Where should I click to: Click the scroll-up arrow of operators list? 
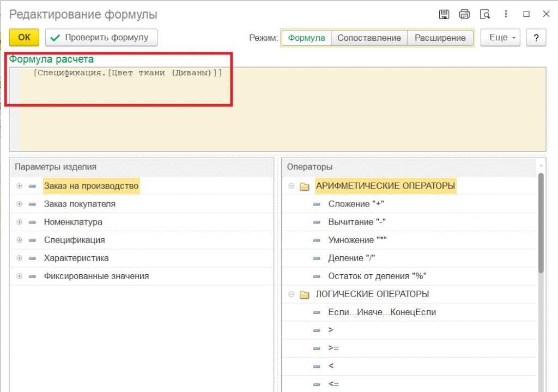click(541, 166)
